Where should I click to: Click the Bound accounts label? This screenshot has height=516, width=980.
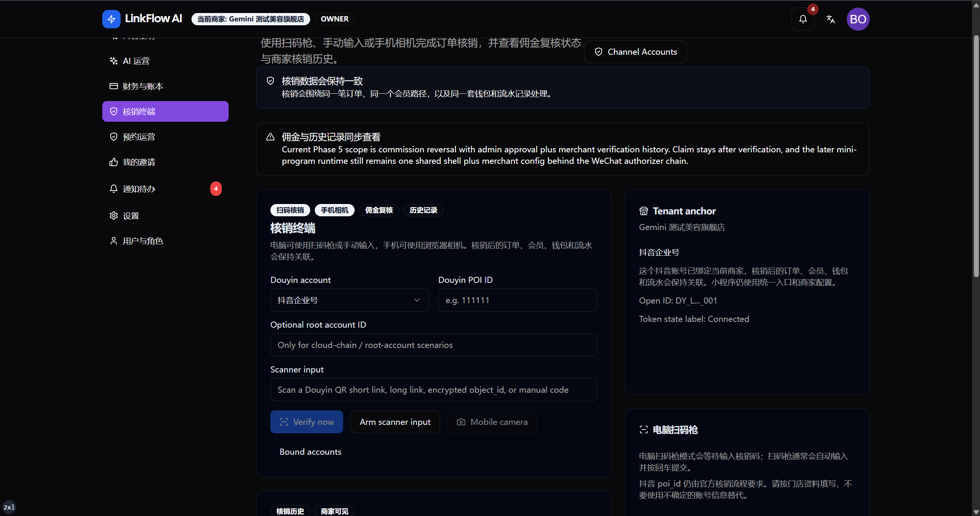310,452
